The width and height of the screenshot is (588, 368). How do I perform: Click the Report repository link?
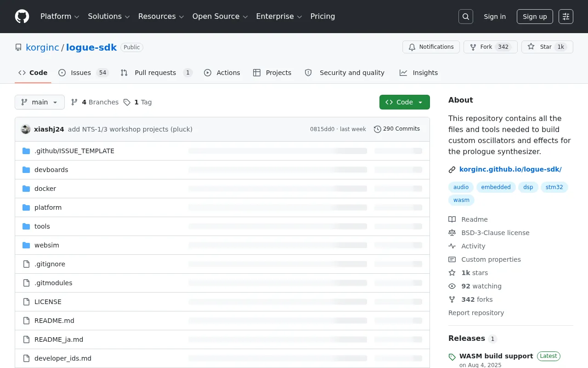coord(476,313)
